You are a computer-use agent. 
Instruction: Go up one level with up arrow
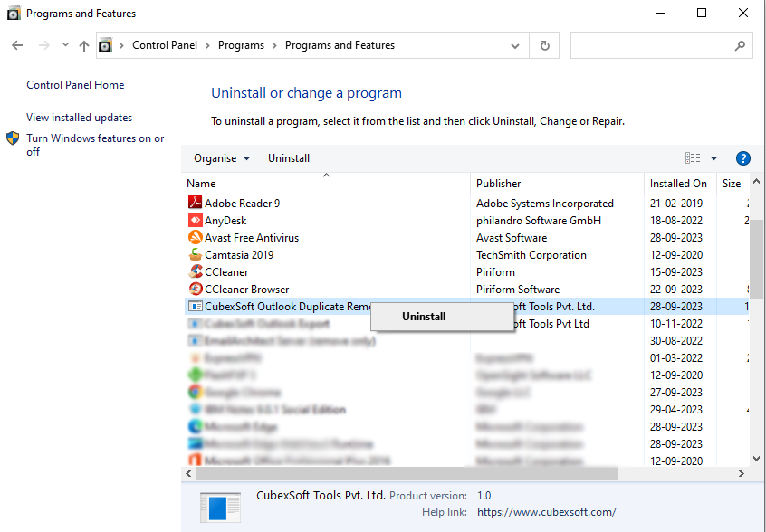tap(84, 45)
